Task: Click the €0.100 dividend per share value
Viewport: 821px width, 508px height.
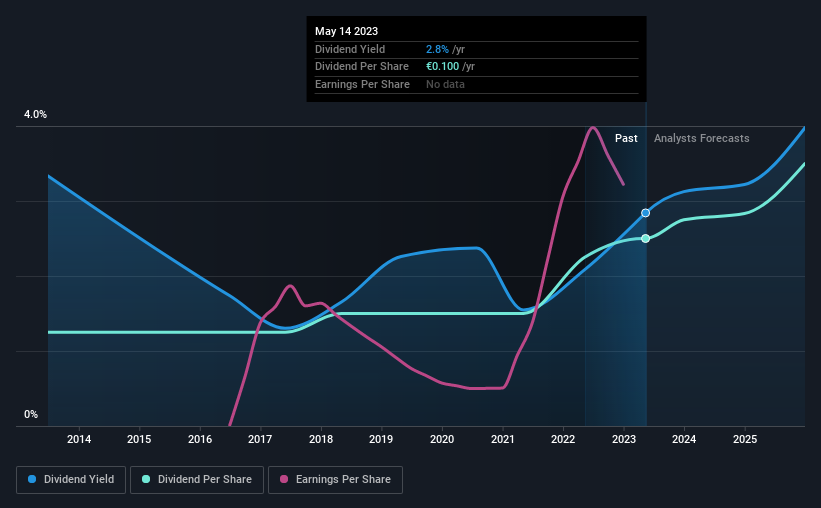Action: point(442,67)
